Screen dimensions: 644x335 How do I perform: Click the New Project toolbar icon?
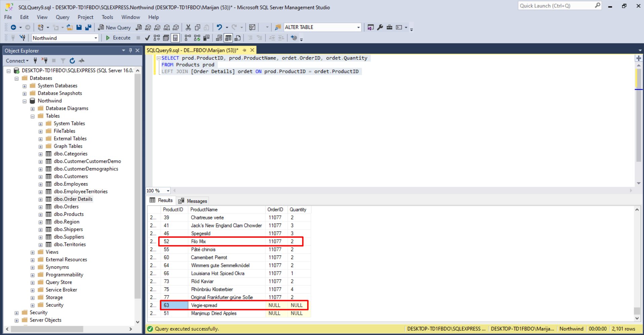tap(41, 27)
